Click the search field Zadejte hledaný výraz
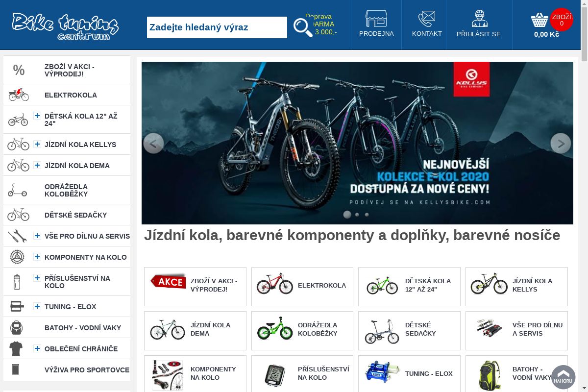This screenshot has width=588, height=392. 217,27
